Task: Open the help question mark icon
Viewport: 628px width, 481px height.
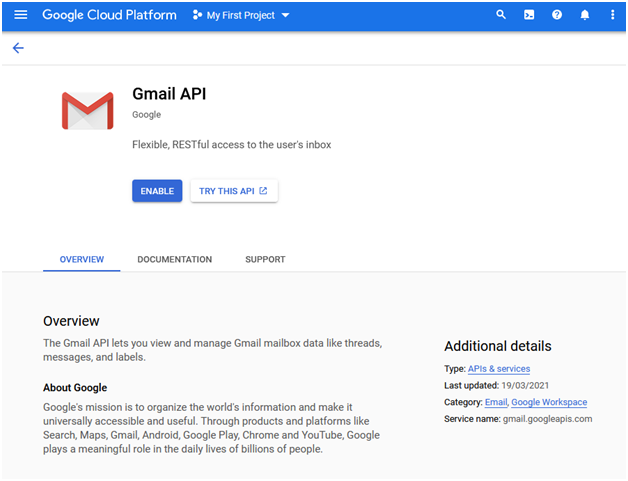Action: pyautogui.click(x=557, y=15)
